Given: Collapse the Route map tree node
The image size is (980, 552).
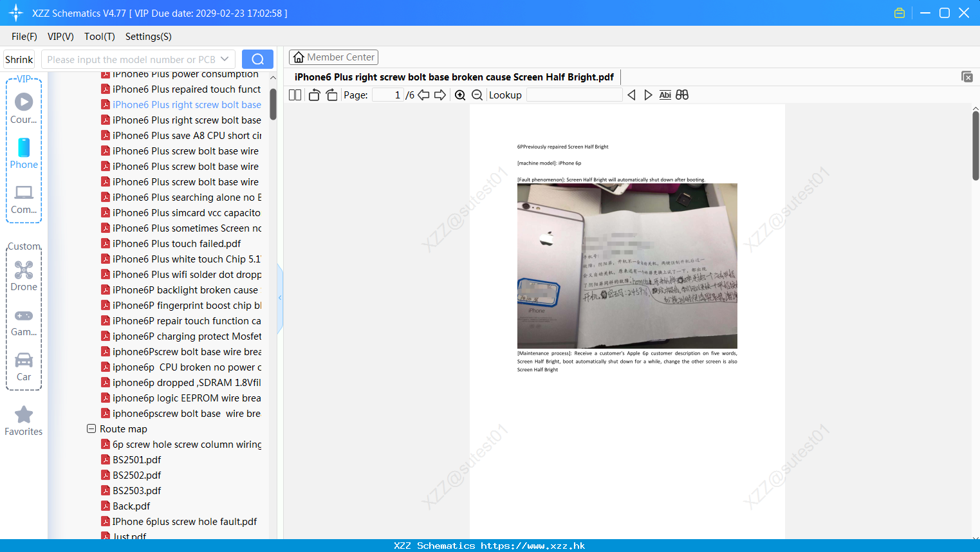Looking at the screenshot, I should point(91,428).
